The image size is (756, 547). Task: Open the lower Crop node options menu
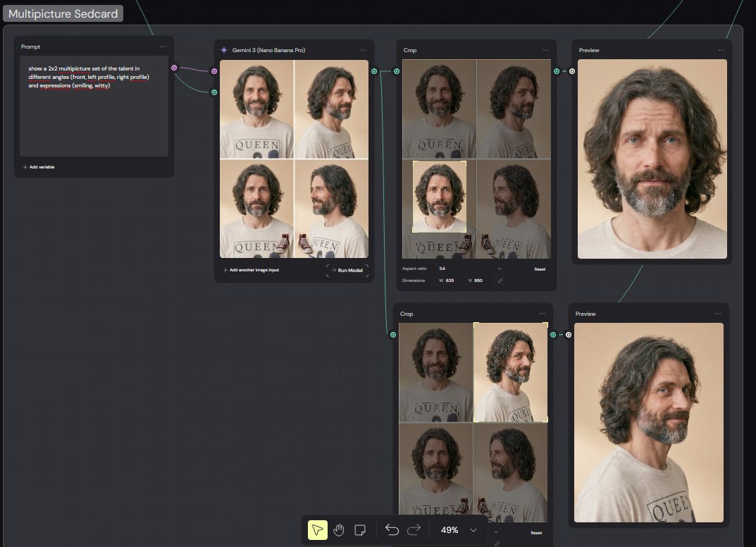(x=543, y=314)
